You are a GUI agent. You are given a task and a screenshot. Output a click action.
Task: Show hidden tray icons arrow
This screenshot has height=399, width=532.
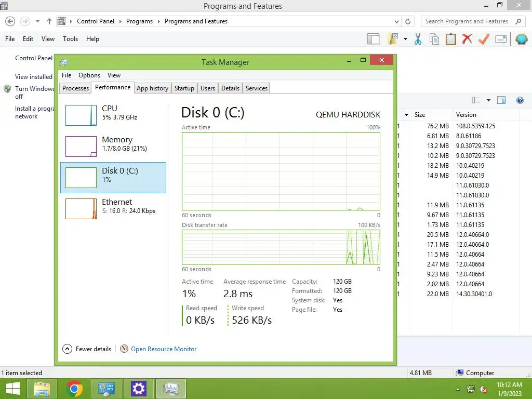pos(458,389)
